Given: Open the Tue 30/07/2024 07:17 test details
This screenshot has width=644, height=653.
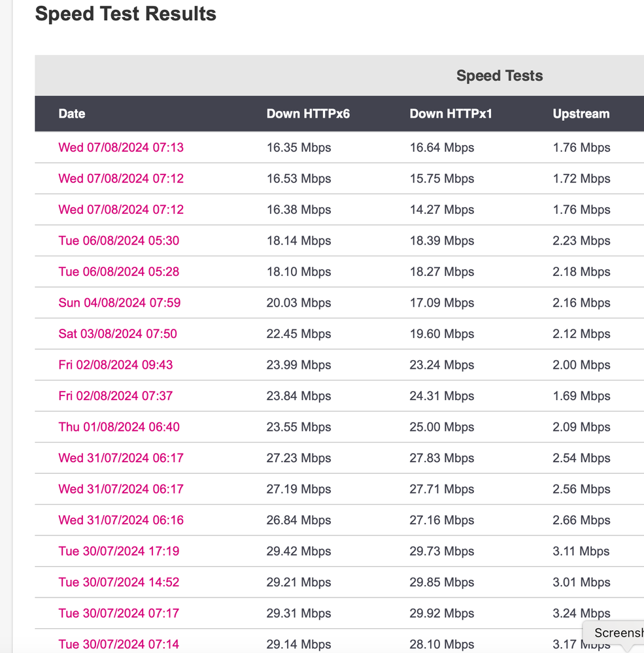Looking at the screenshot, I should 118,613.
